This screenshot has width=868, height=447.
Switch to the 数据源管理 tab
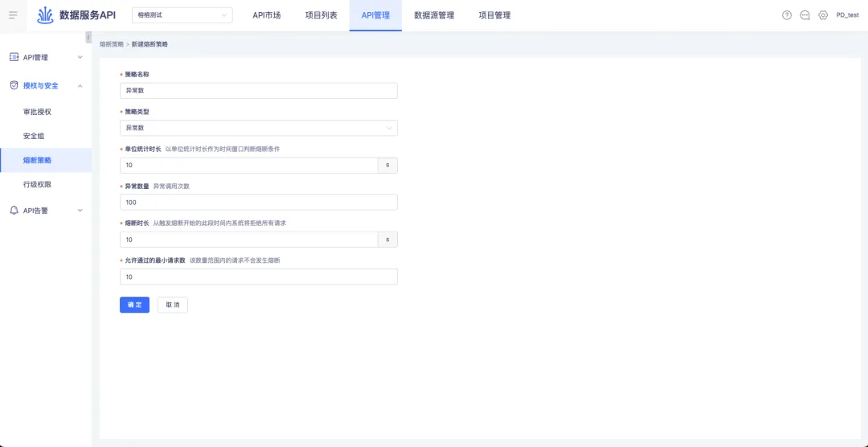[434, 15]
